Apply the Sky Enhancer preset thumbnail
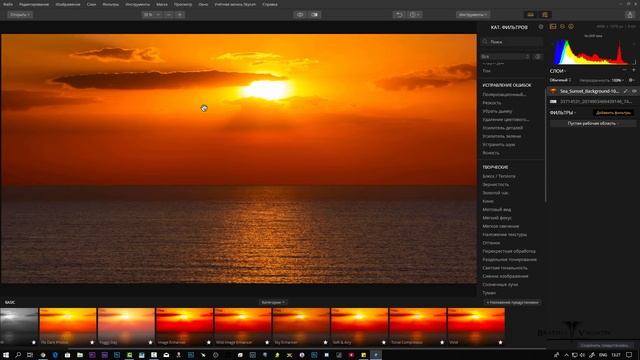 (301, 327)
